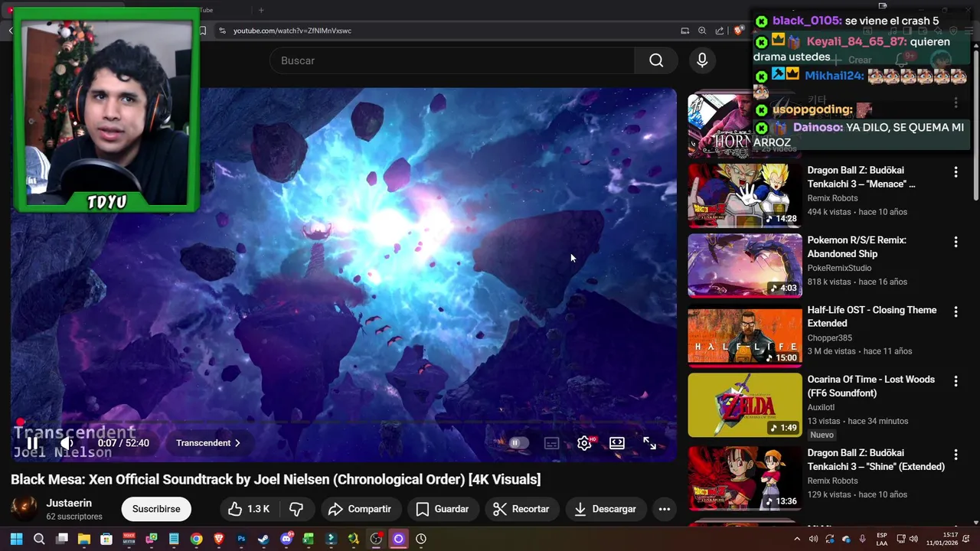Screen dimensions: 980x551
Task: Click the Chopper385 channel name
Action: click(x=829, y=337)
